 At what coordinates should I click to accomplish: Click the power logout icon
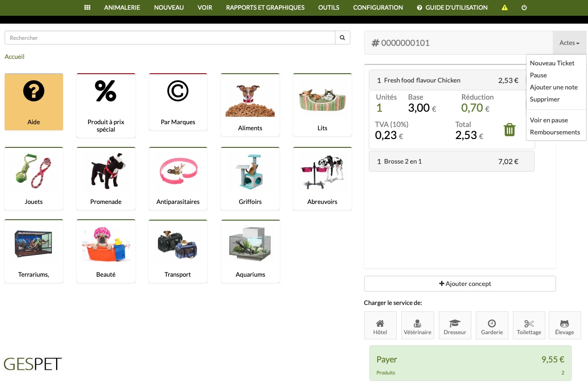click(x=524, y=8)
